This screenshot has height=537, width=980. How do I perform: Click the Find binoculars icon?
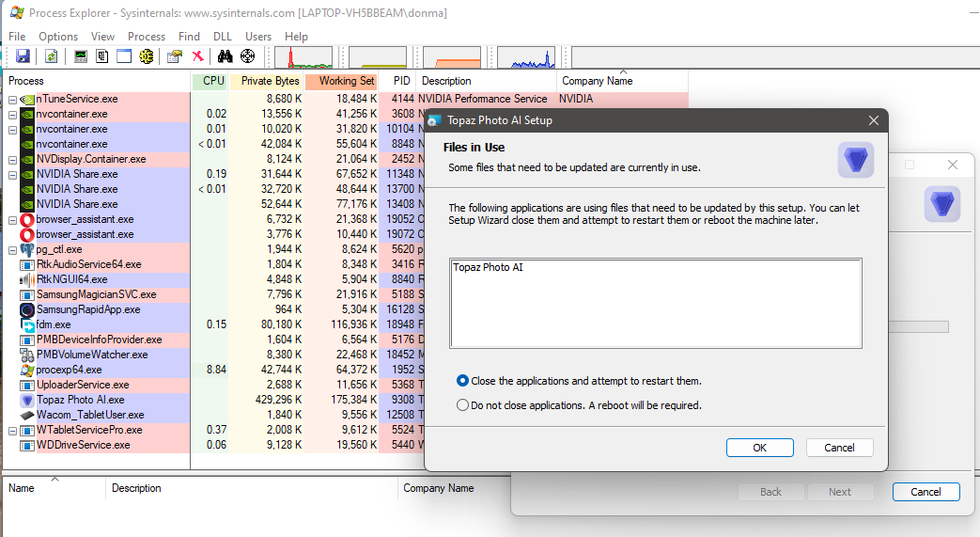pos(226,56)
